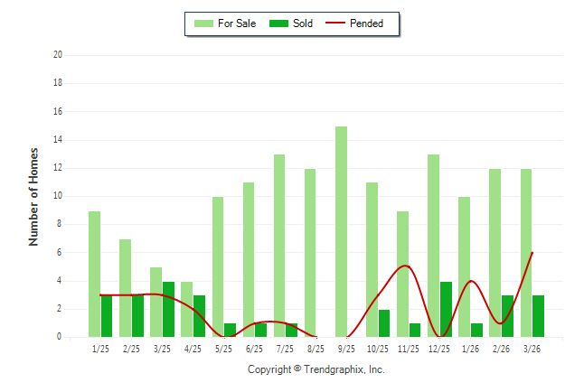Click the For Sale bar for 1/25
The width and height of the screenshot is (584, 392).
click(94, 274)
